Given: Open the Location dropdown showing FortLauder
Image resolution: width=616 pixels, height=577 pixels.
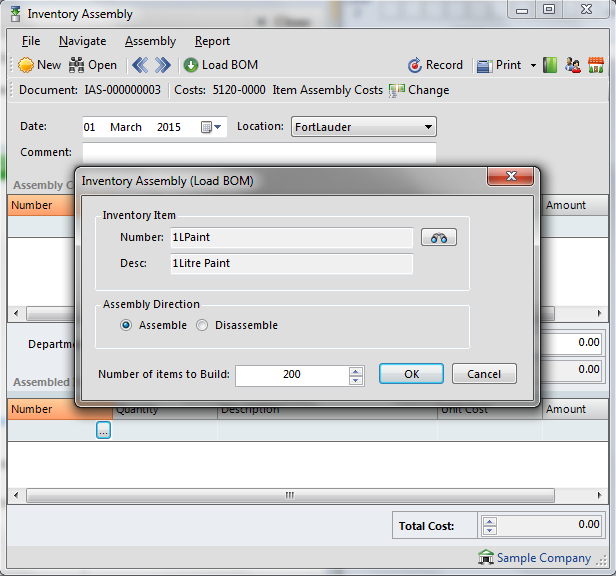Looking at the screenshot, I should point(429,127).
